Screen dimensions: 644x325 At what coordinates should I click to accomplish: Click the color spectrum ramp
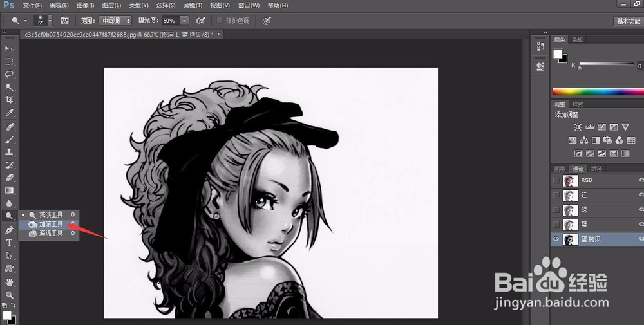[598, 91]
